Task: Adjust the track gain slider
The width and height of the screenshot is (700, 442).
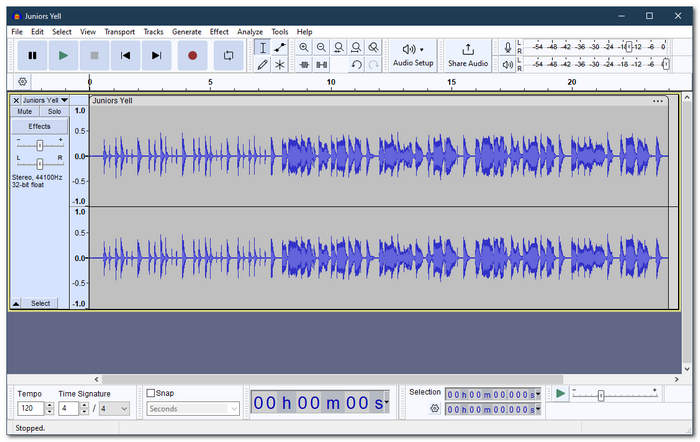Action: point(40,146)
